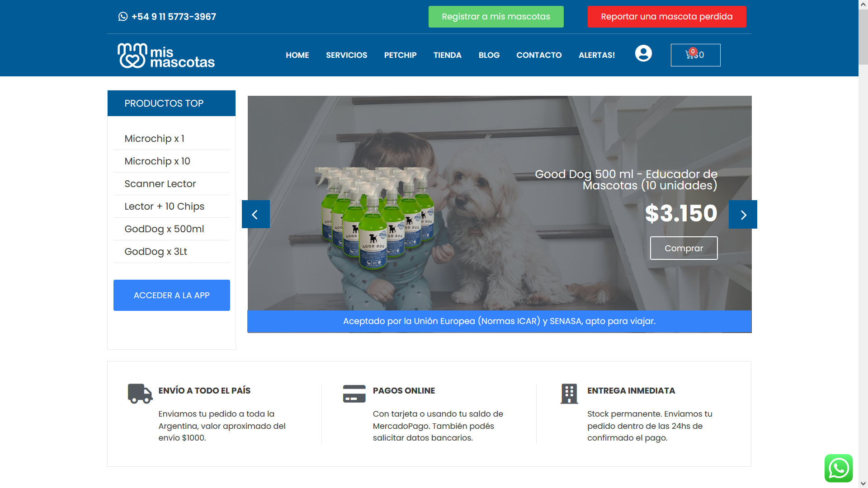
Task: Open the ALERTAS! menu item
Action: coord(596,55)
